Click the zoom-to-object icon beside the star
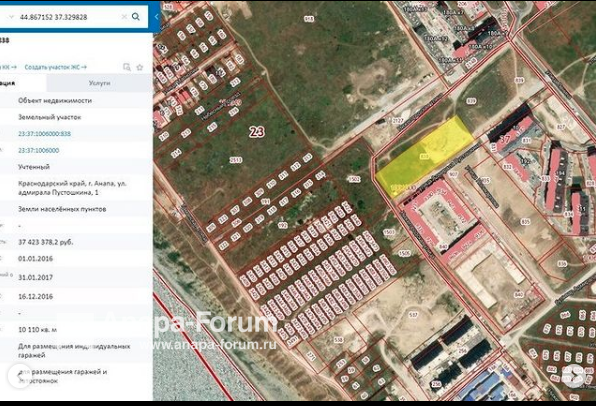Viewport: 596px width, 406px height. click(x=127, y=67)
